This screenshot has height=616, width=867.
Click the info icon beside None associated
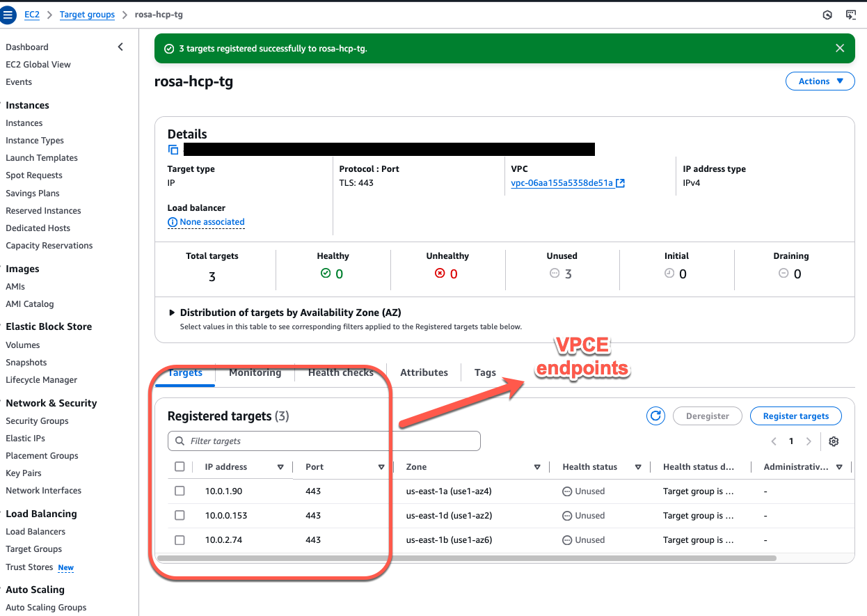point(173,222)
